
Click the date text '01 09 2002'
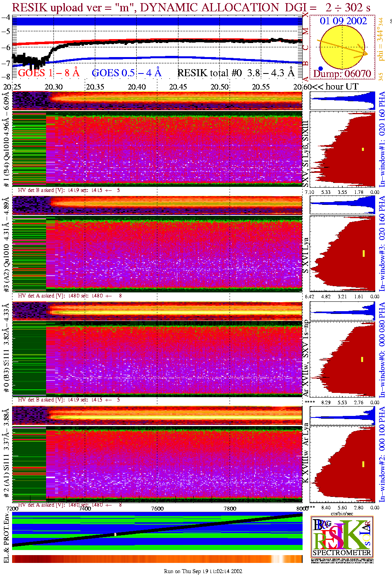[x=343, y=21]
